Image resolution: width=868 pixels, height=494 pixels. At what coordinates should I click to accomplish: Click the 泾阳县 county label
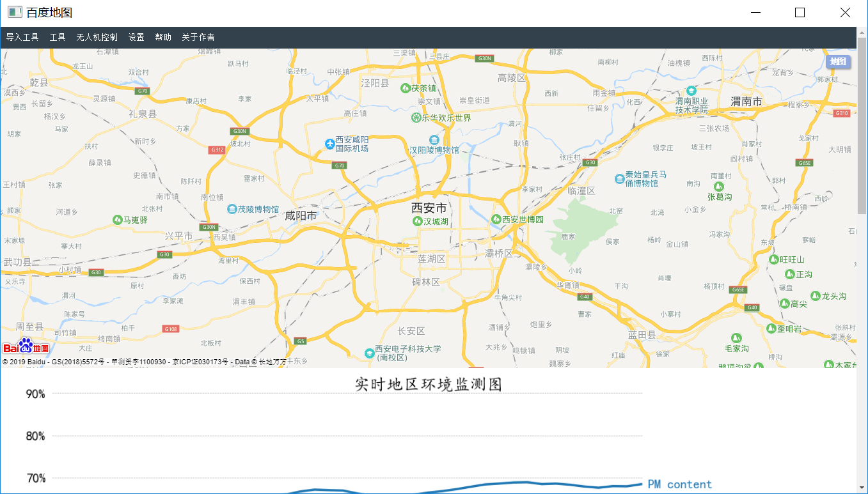375,83
